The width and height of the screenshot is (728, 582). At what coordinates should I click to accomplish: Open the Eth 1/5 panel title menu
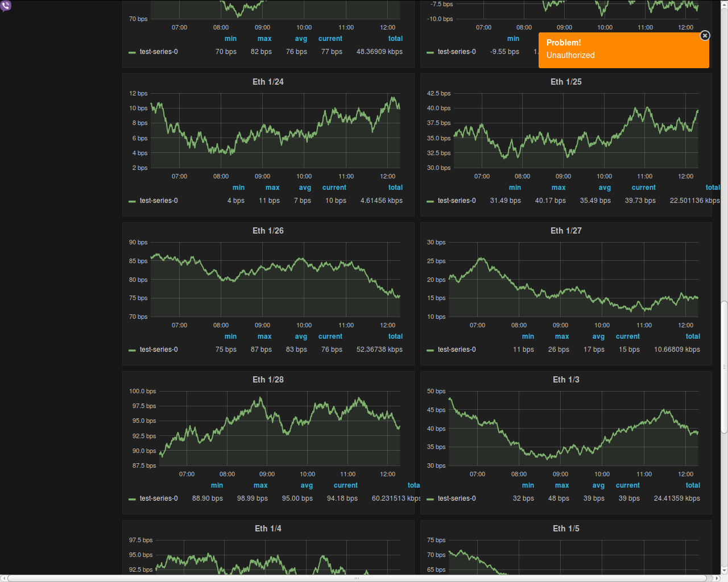coord(566,529)
